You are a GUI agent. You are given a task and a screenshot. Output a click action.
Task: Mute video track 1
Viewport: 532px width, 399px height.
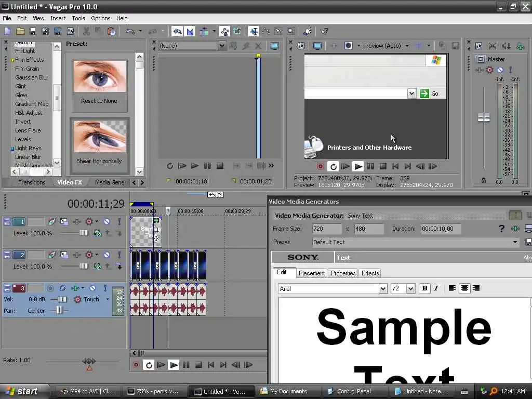107,221
